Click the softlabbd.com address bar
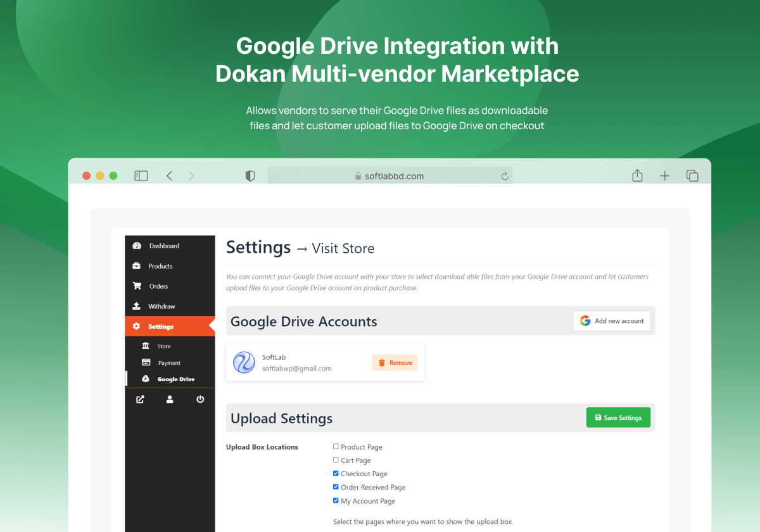Screen dimensions: 760x532 389,176
